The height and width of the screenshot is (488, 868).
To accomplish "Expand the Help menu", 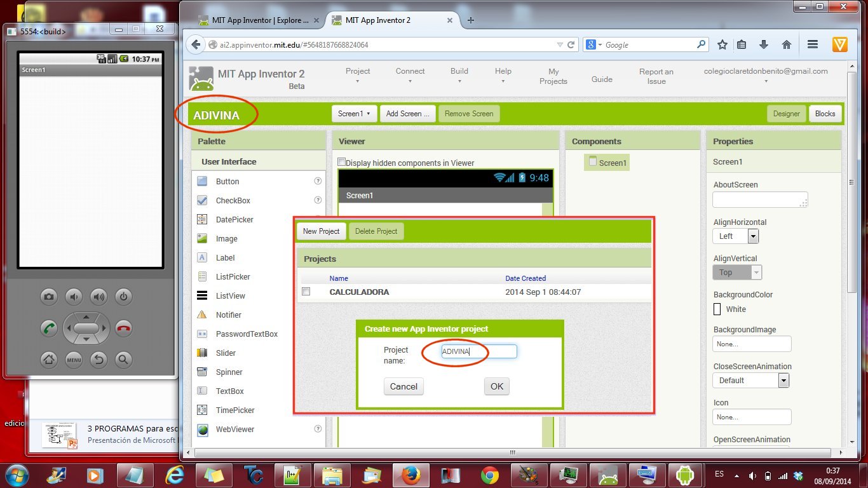I will (503, 75).
